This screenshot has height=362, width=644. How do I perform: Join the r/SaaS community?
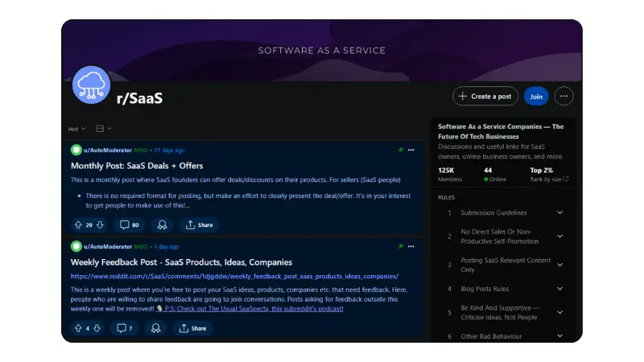coord(536,97)
